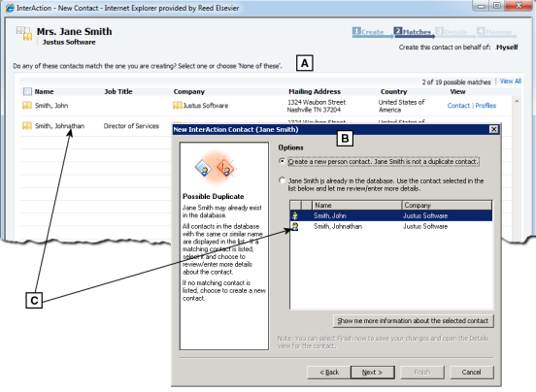Click the View All link
This screenshot has height=392, width=536.
click(511, 82)
